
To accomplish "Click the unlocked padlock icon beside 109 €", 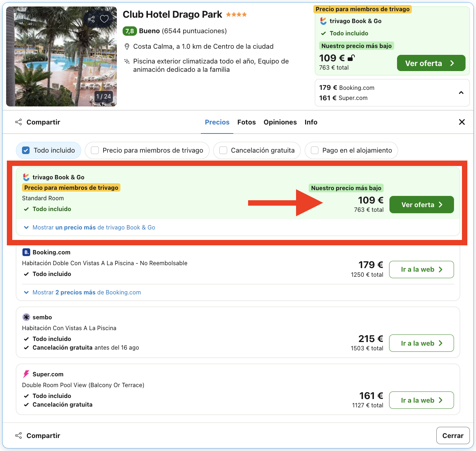I will pos(351,58).
